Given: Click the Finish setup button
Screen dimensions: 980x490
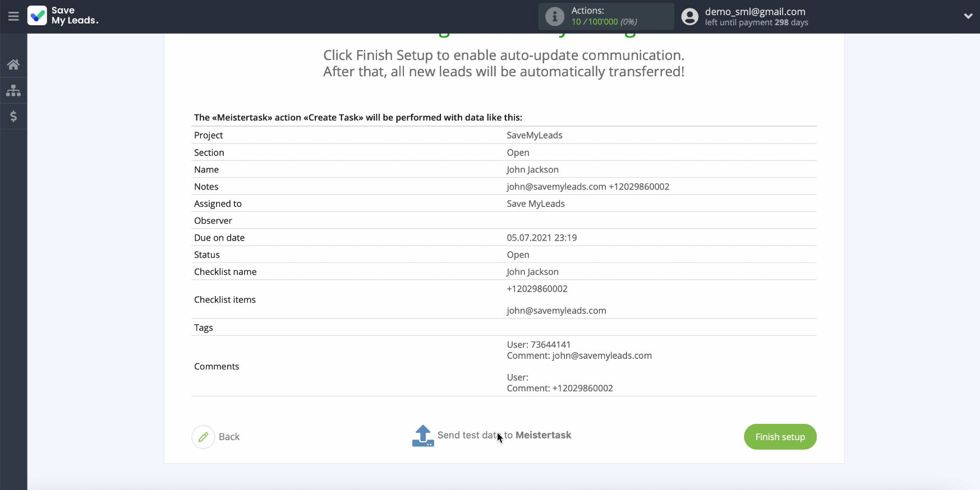Looking at the screenshot, I should [x=780, y=437].
